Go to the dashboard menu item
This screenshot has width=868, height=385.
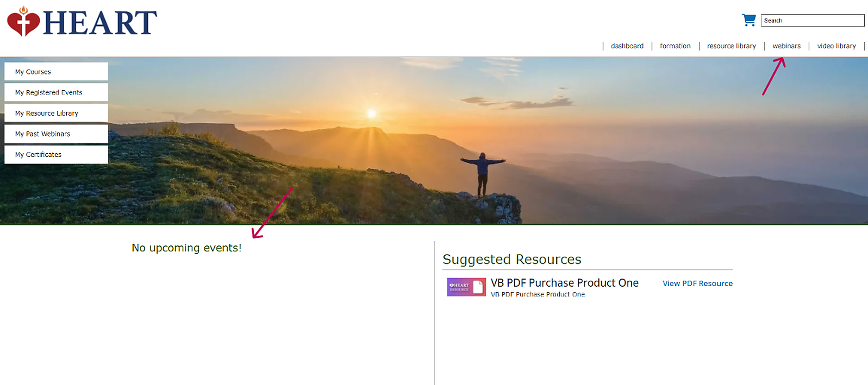click(x=627, y=46)
